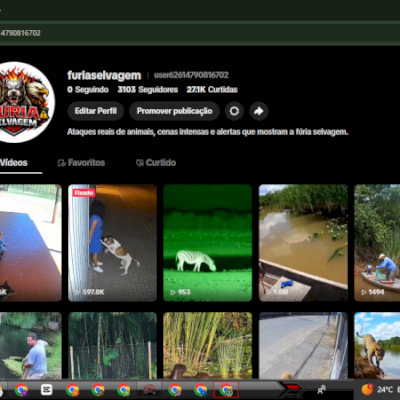Click the people icon in system tray
Image resolution: width=400 pixels, height=400 pixels.
pyautogui.click(x=321, y=389)
